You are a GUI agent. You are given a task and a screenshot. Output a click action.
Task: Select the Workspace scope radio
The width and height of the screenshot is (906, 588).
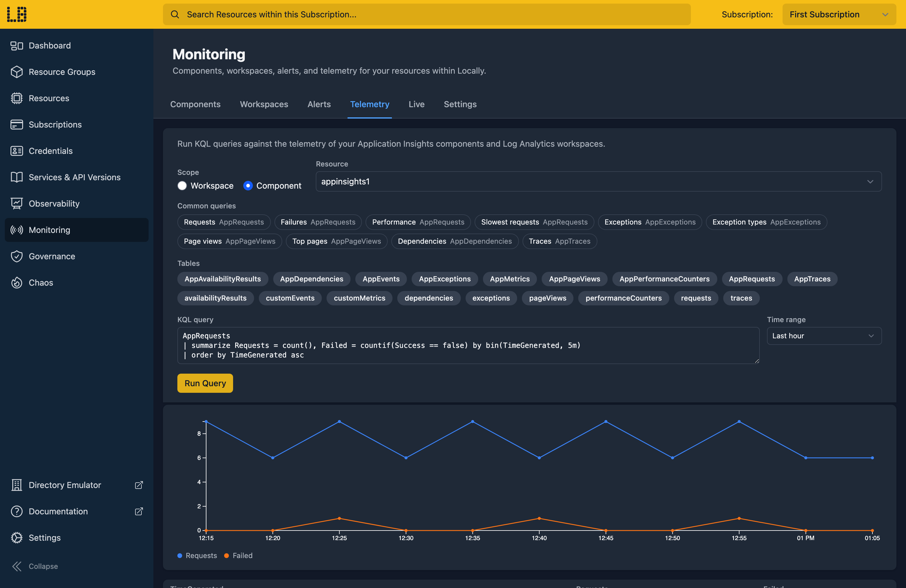tap(182, 186)
